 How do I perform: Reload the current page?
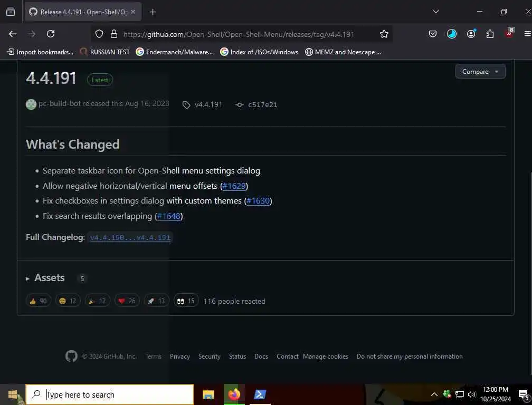click(x=51, y=34)
